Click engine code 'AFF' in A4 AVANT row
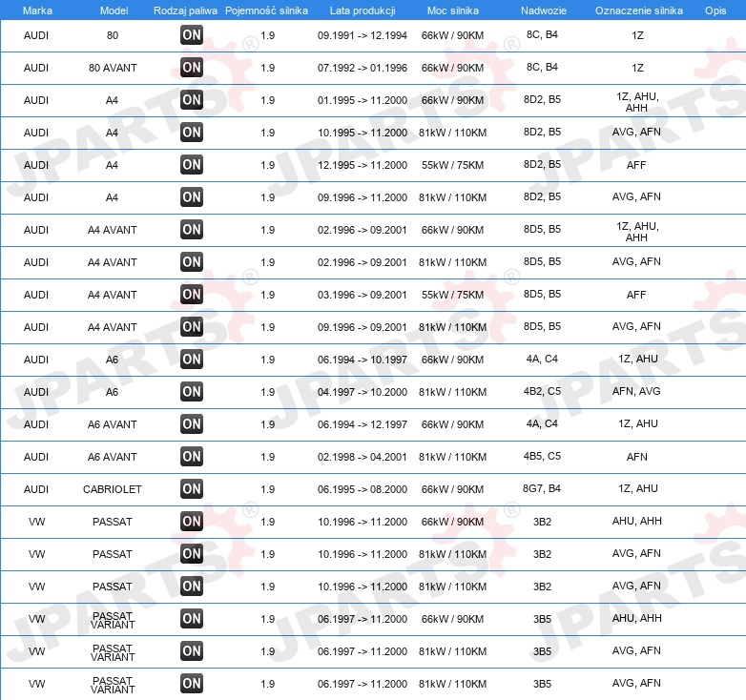Screen dimensions: 746x700 [x=636, y=295]
